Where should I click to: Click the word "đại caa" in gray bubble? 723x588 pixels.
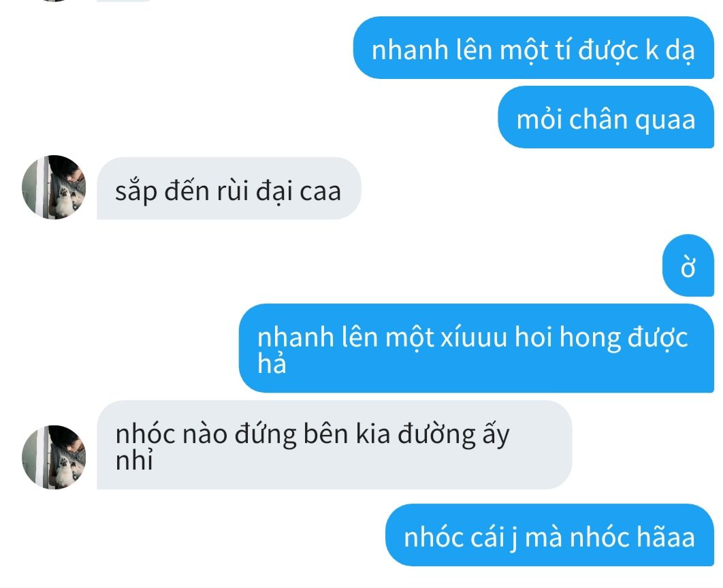(x=298, y=191)
